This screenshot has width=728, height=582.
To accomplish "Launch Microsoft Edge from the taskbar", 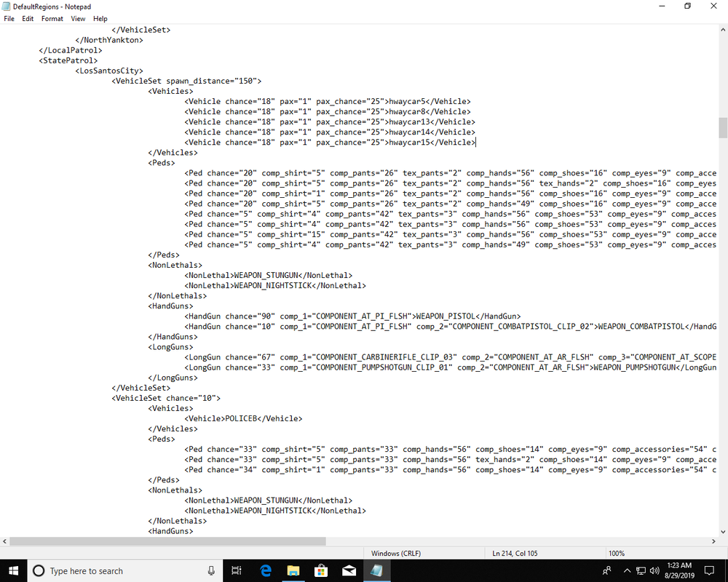I will [265, 570].
